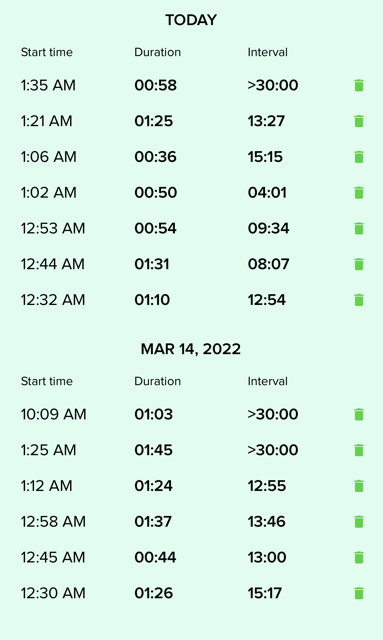
Task: Remove the 1:06 AM contraction record
Action: pos(359,157)
